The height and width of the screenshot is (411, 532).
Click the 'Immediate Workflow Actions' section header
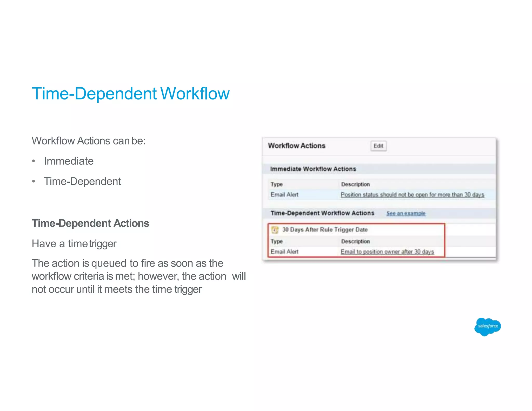tap(313, 169)
